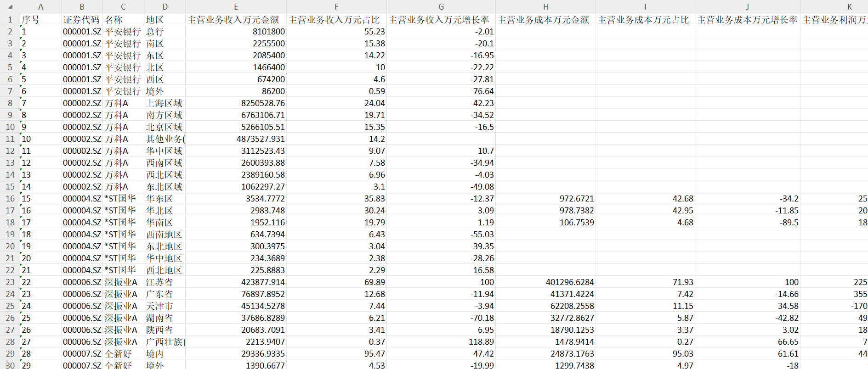
Task: Select the 北京区域 cell
Action: 165,127
